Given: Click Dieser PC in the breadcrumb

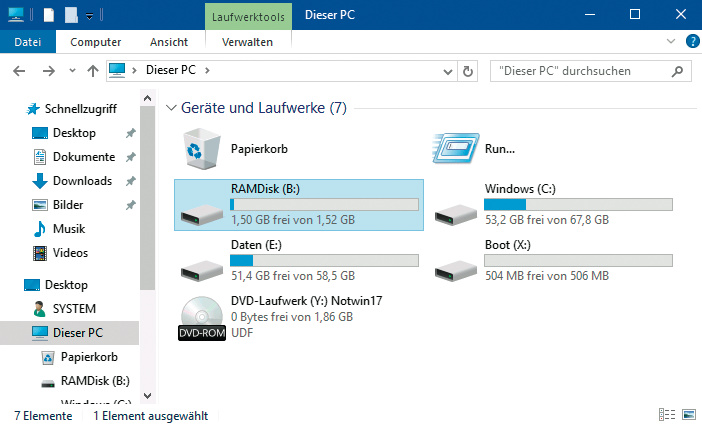Looking at the screenshot, I should pos(171,70).
